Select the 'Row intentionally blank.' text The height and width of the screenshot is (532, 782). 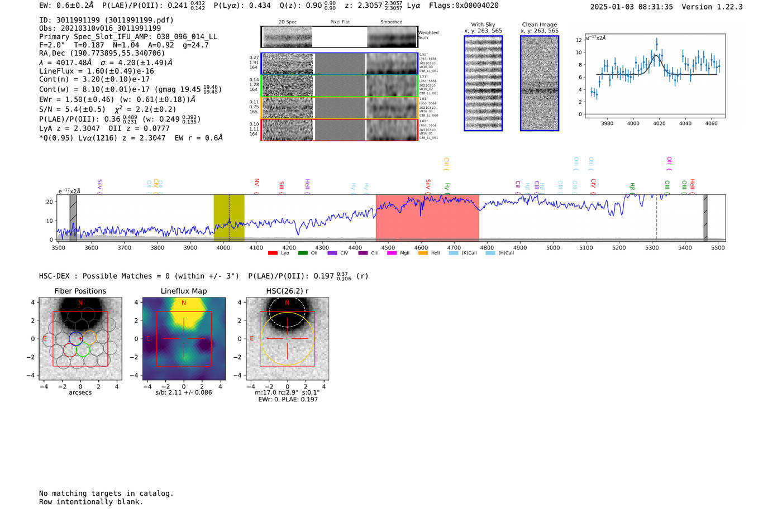click(91, 502)
